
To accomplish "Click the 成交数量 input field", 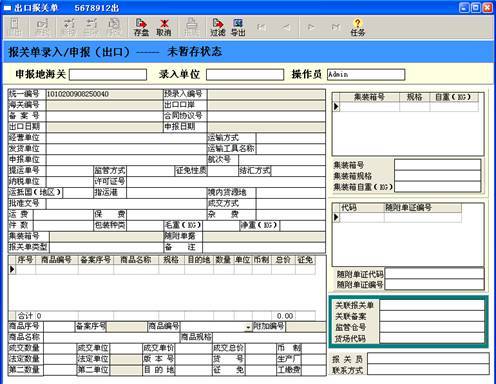I will click(x=59, y=349).
